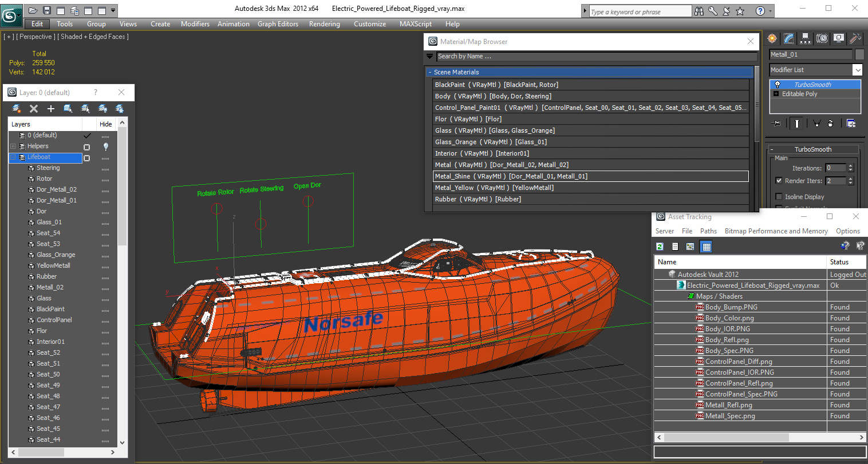Expand Editable Poly sub-objects in stack
The height and width of the screenshot is (464, 868).
pos(776,94)
